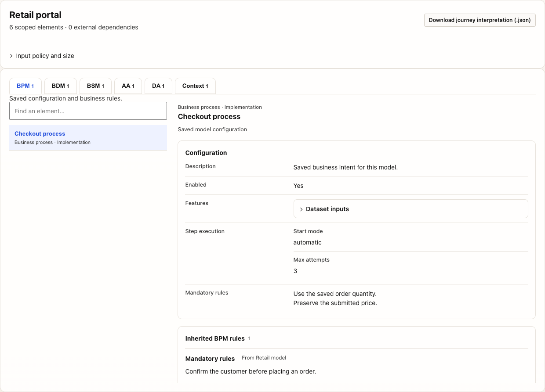Select the BSM tab
Screen dimensions: 545x392
(x=95, y=86)
